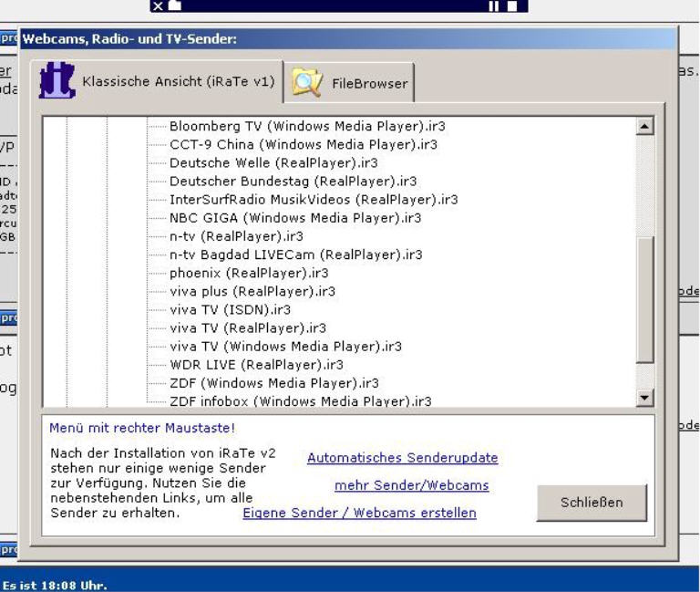Click the pause icon on the top dark bar
Viewport: 700px width, 592px height.
pos(494,5)
